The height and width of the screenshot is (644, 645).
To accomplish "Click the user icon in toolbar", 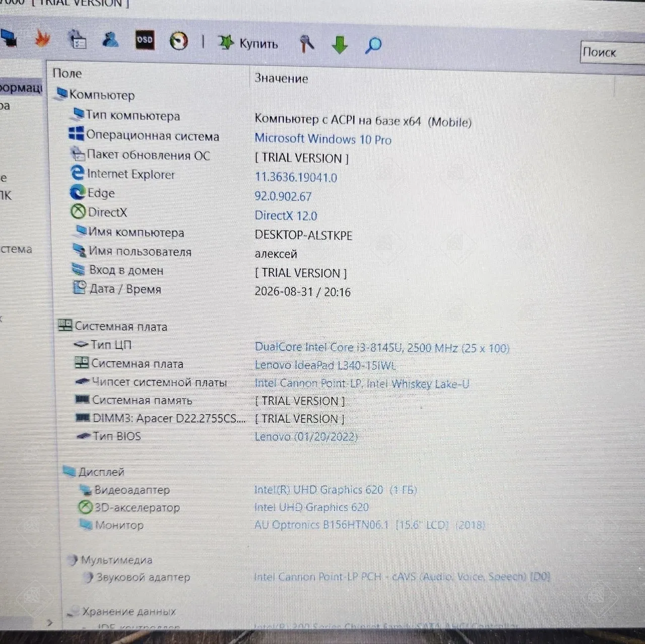I will click(110, 39).
